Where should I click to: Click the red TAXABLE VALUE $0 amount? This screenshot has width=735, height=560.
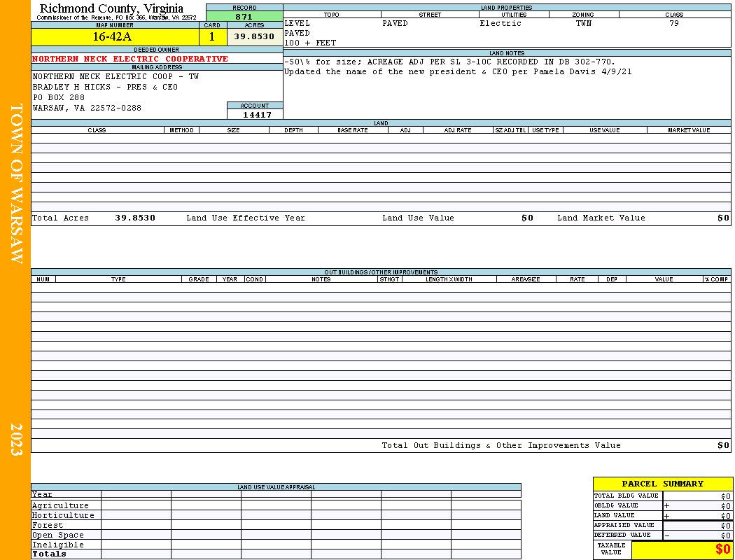[x=723, y=549]
